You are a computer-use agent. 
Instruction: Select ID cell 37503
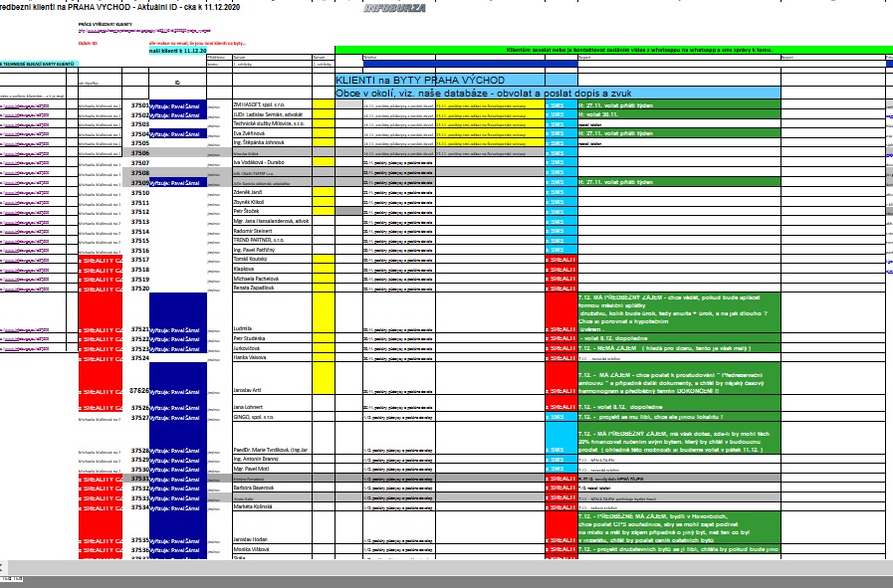(140, 124)
